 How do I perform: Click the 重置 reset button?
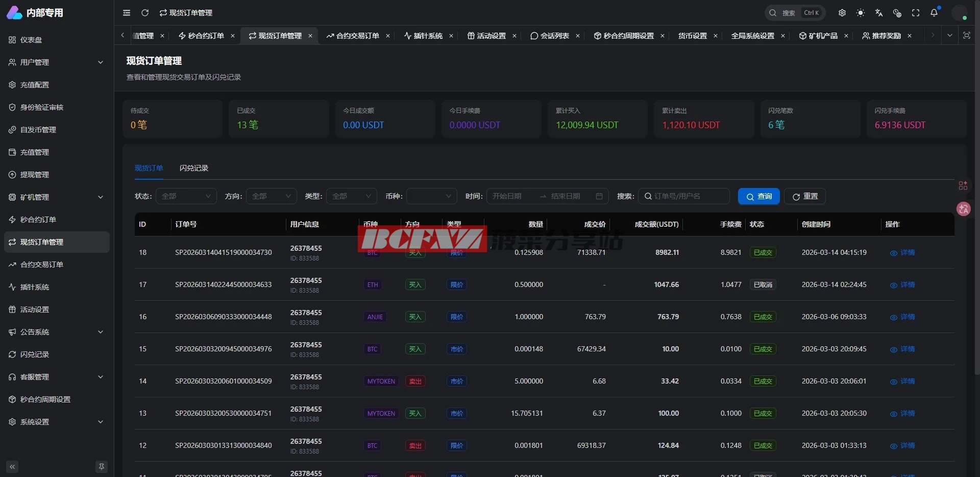(x=805, y=196)
